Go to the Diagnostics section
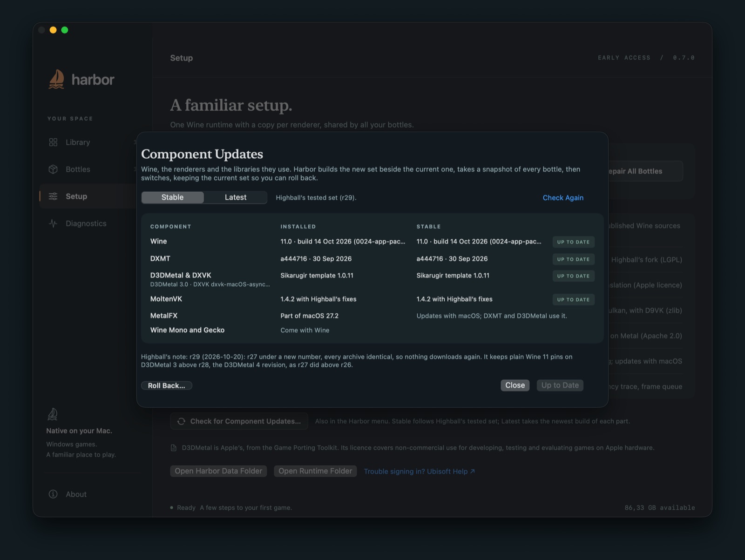 coord(86,223)
